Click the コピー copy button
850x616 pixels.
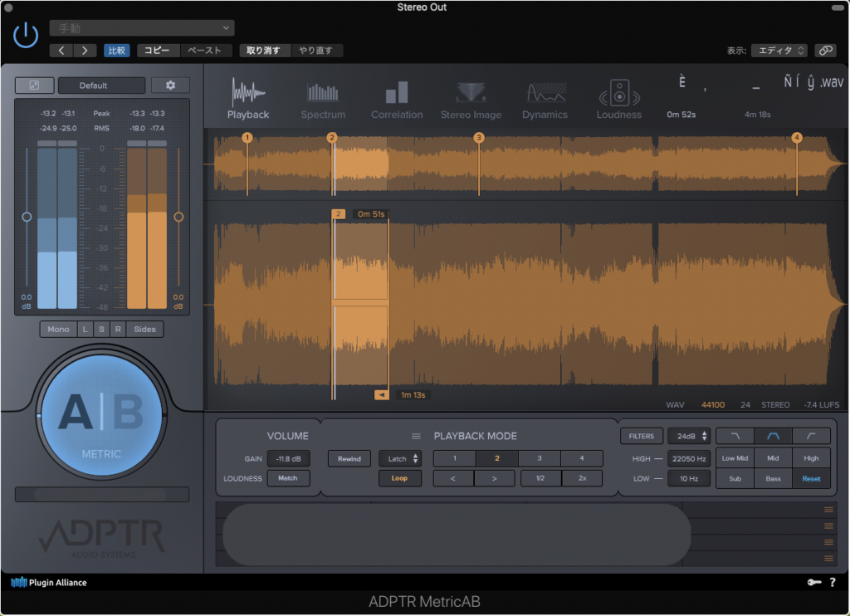[157, 51]
